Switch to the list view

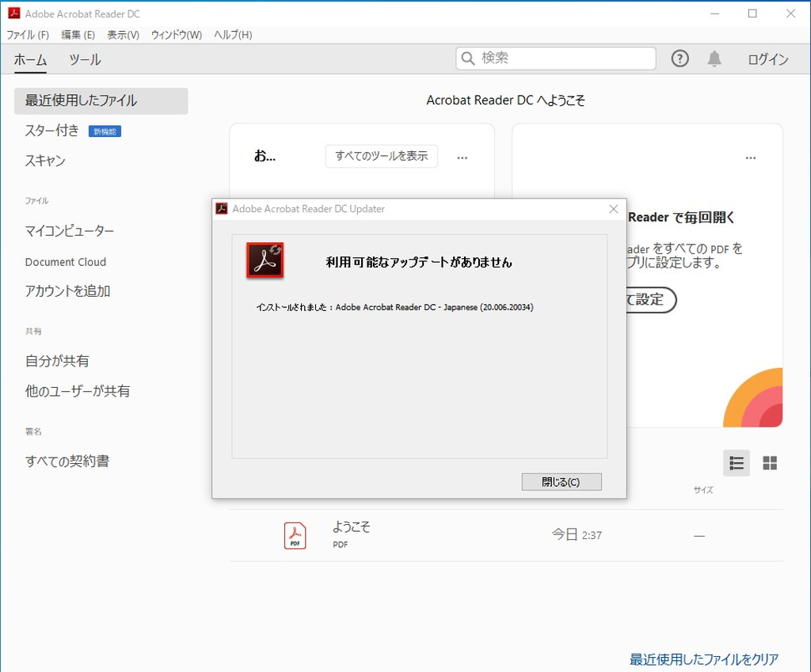[x=736, y=463]
